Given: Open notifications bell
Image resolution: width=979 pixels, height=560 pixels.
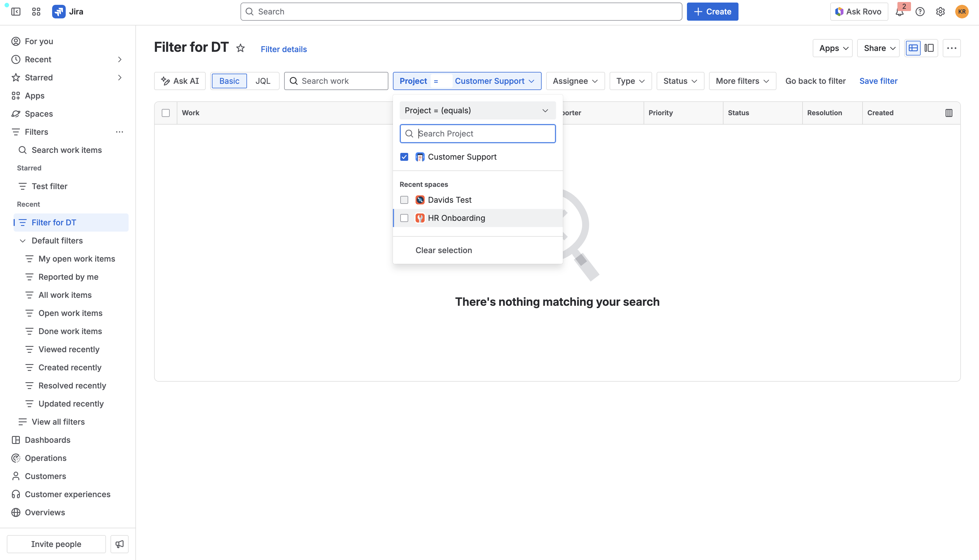Looking at the screenshot, I should pyautogui.click(x=900, y=12).
